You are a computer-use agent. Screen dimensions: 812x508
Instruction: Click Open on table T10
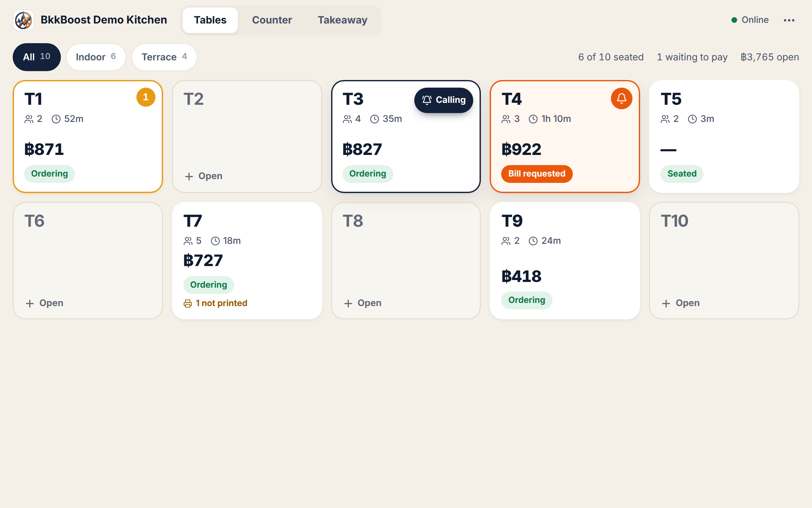click(x=680, y=303)
